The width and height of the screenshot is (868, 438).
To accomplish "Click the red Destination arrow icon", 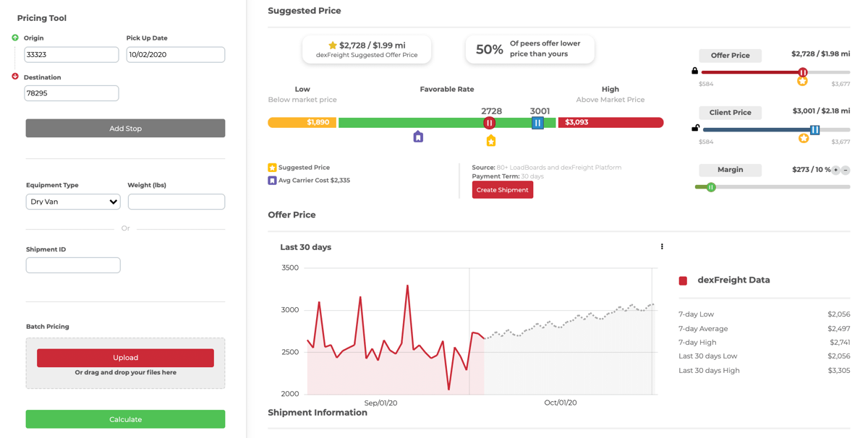I will pyautogui.click(x=15, y=77).
